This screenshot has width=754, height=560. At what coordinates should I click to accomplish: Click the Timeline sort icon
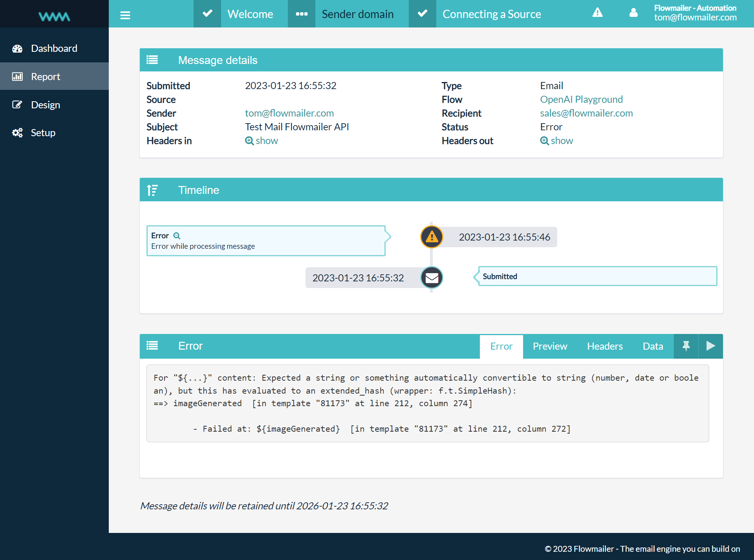pos(152,190)
